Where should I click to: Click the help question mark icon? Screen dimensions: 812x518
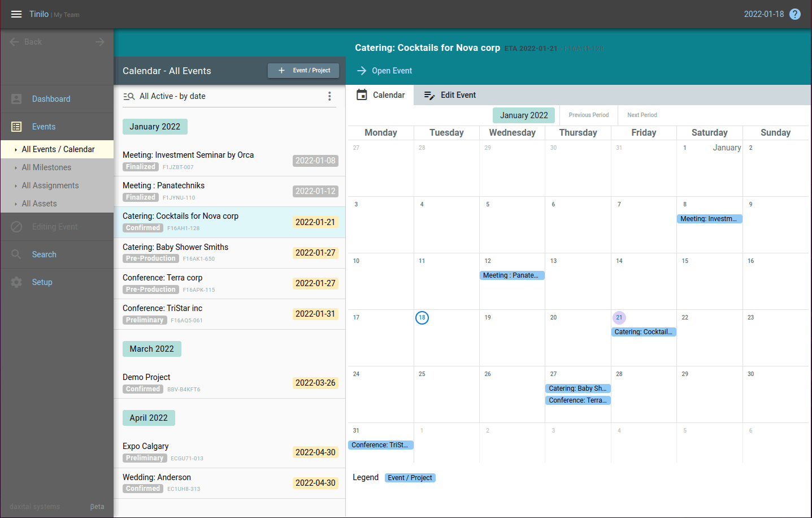coord(795,14)
